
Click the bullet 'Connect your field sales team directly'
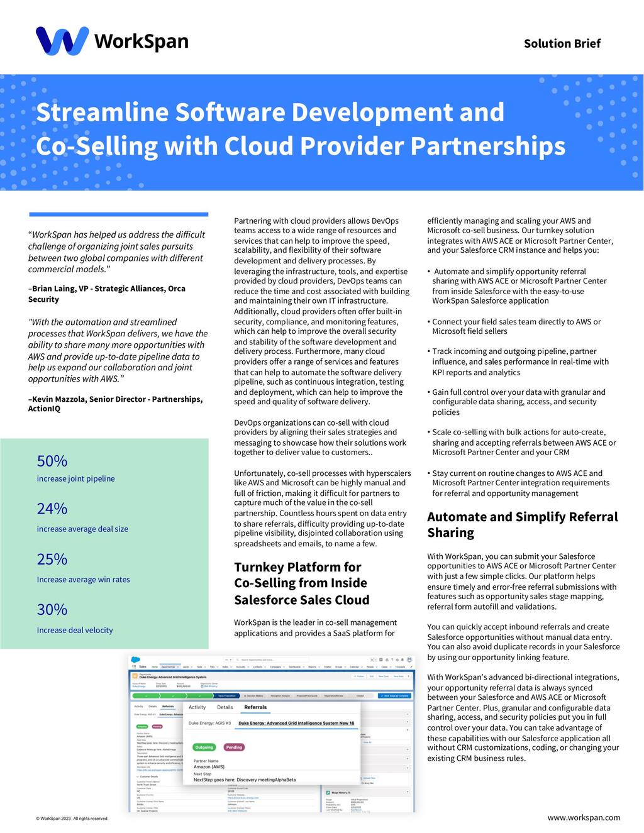pyautogui.click(x=514, y=326)
